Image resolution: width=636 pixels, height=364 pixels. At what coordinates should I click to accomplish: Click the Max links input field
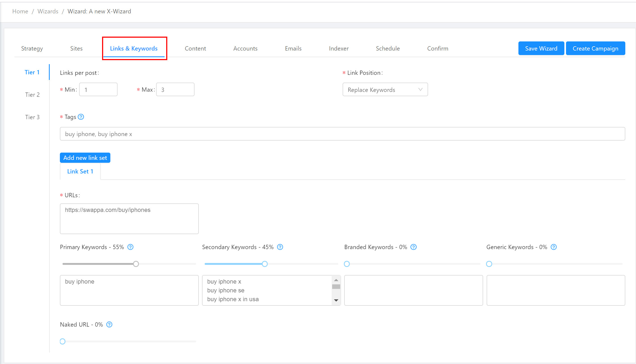pyautogui.click(x=175, y=90)
